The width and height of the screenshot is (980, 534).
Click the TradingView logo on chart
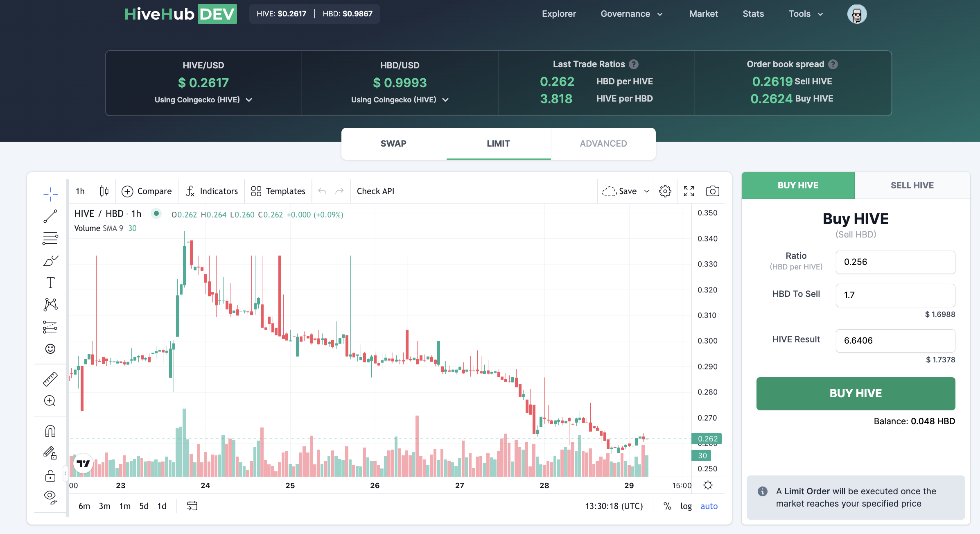point(83,464)
